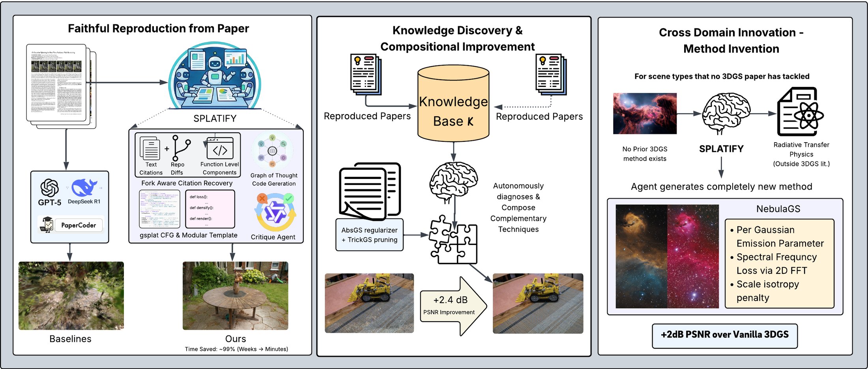Image resolution: width=868 pixels, height=369 pixels.
Task: Open the bulldozer image right of the +2.4 dB arrow
Action: 538,303
